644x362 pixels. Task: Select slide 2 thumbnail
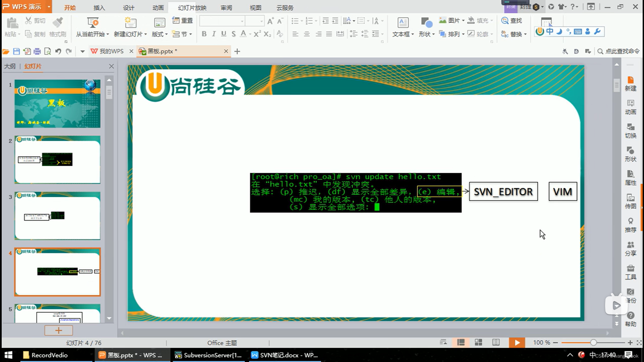pyautogui.click(x=57, y=160)
